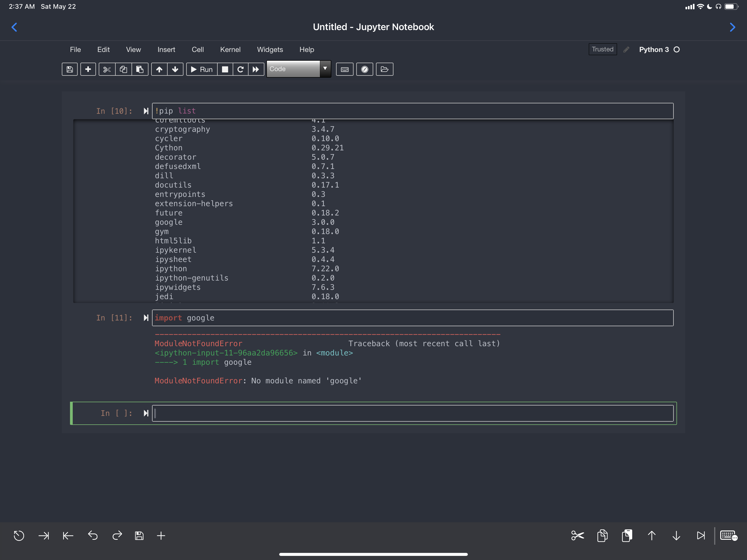
Task: Click the kernel idle circle indicator
Action: pyautogui.click(x=676, y=50)
